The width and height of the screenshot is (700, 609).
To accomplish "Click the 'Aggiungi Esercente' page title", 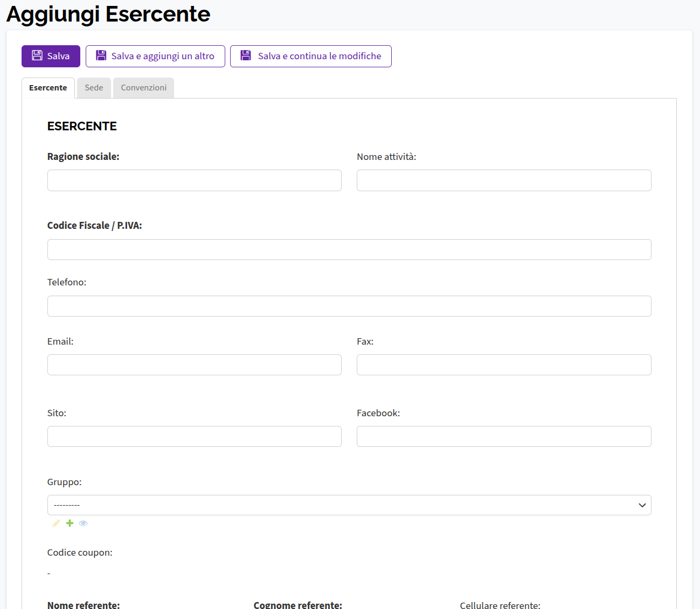I will (x=108, y=15).
